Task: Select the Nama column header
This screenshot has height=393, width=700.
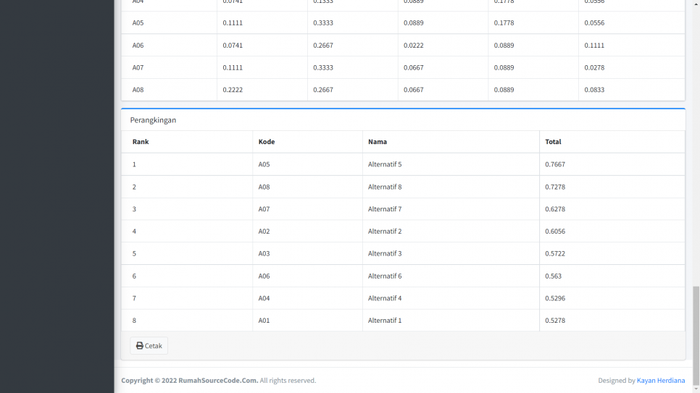Action: point(377,142)
